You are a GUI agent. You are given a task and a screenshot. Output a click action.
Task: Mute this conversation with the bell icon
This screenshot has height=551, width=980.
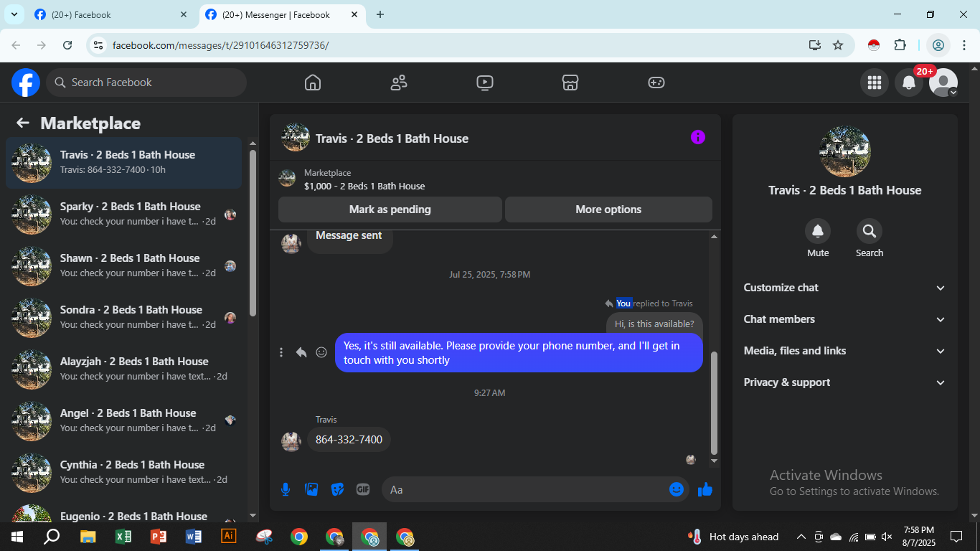pyautogui.click(x=818, y=231)
